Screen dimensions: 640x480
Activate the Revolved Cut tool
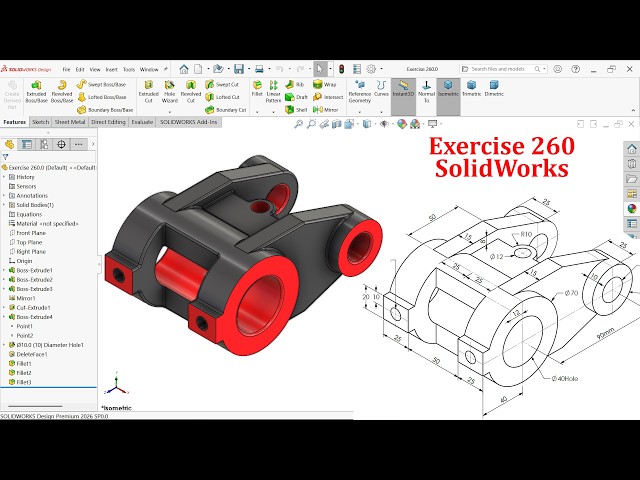[x=191, y=91]
